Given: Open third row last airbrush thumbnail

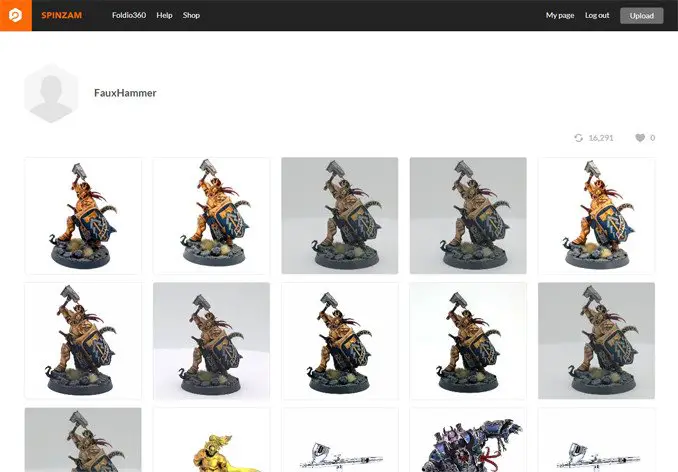Looking at the screenshot, I should click(597, 440).
